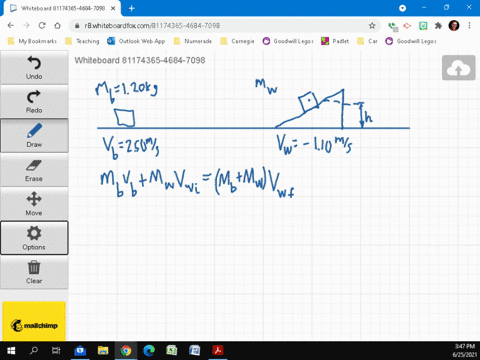Open the browser home page
This screenshot has width=480, height=360.
[x=58, y=25]
